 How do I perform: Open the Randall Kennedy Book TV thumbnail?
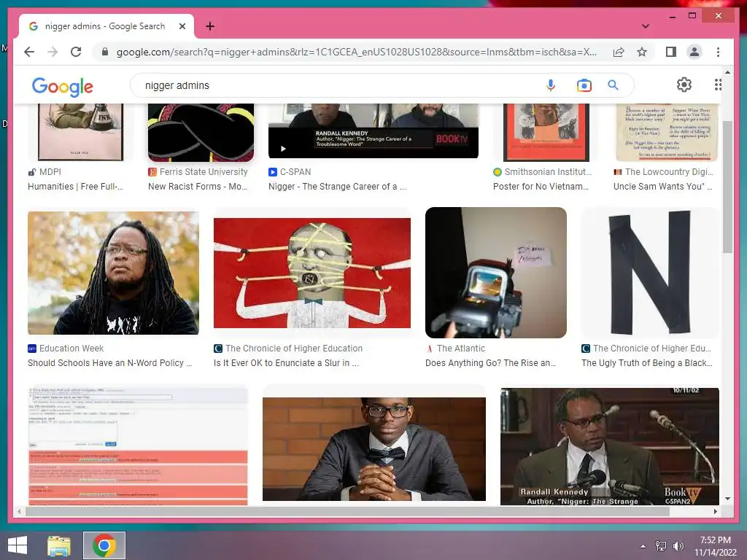609,446
